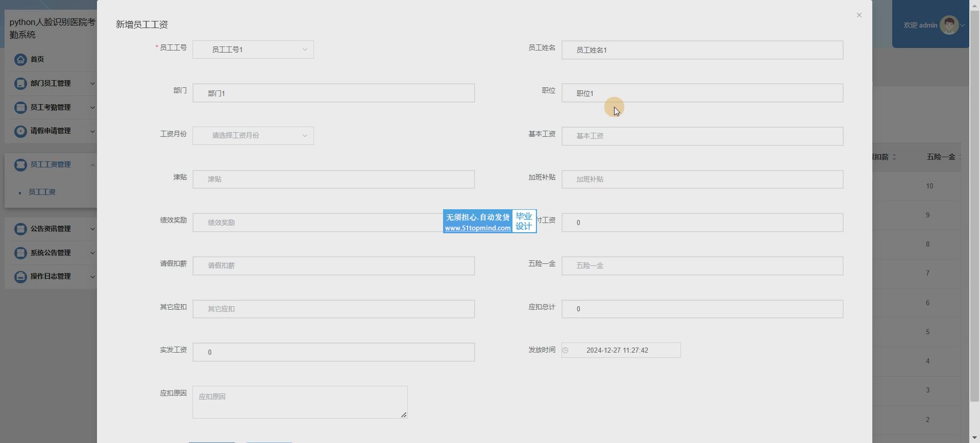Click the 系统公告管理 sidebar icon

[20, 253]
